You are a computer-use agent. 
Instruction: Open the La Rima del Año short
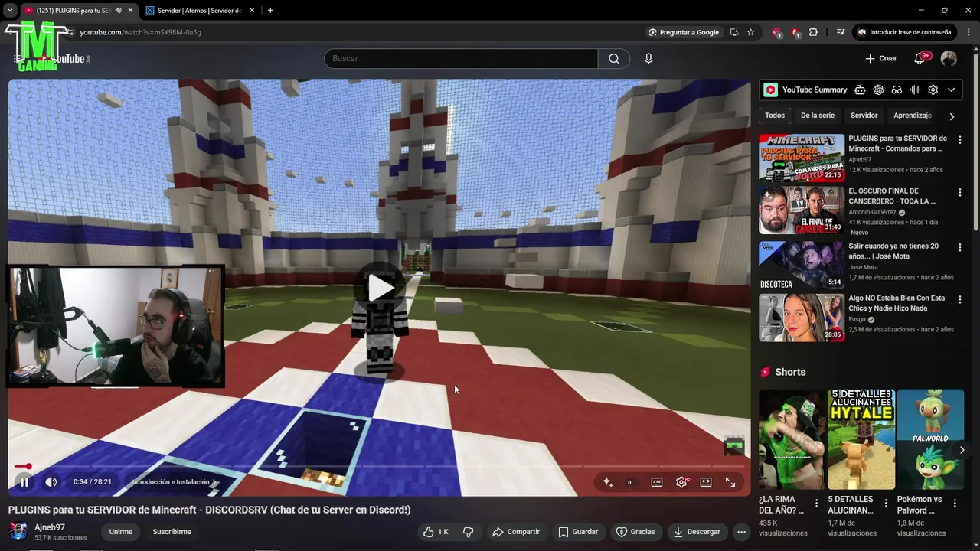tap(792, 439)
